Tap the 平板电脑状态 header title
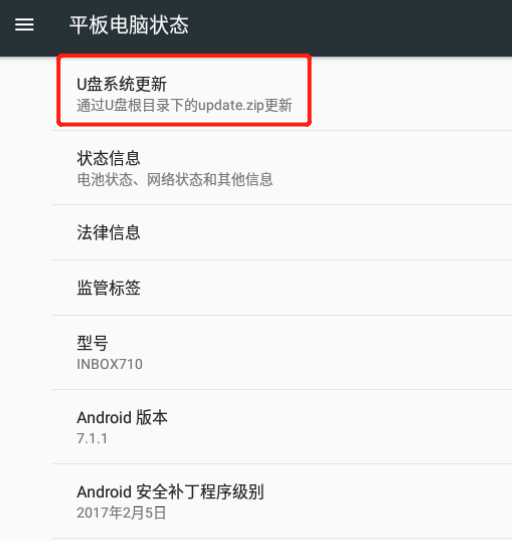Image resolution: width=512 pixels, height=541 pixels. [x=129, y=25]
